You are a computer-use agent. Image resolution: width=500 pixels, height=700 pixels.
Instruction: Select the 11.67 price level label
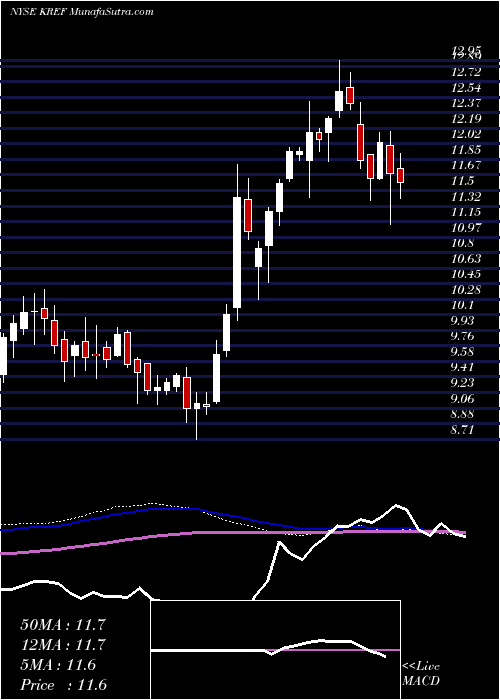coord(466,165)
